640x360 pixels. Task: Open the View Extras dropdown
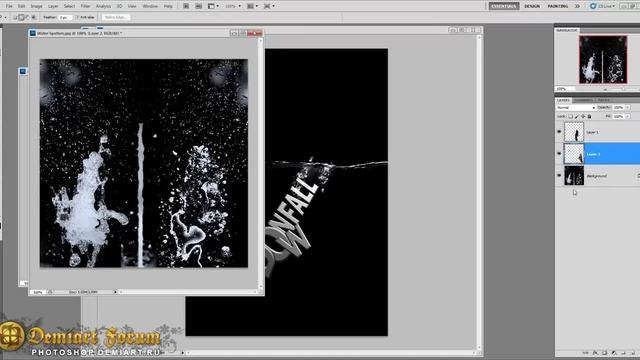[213, 6]
